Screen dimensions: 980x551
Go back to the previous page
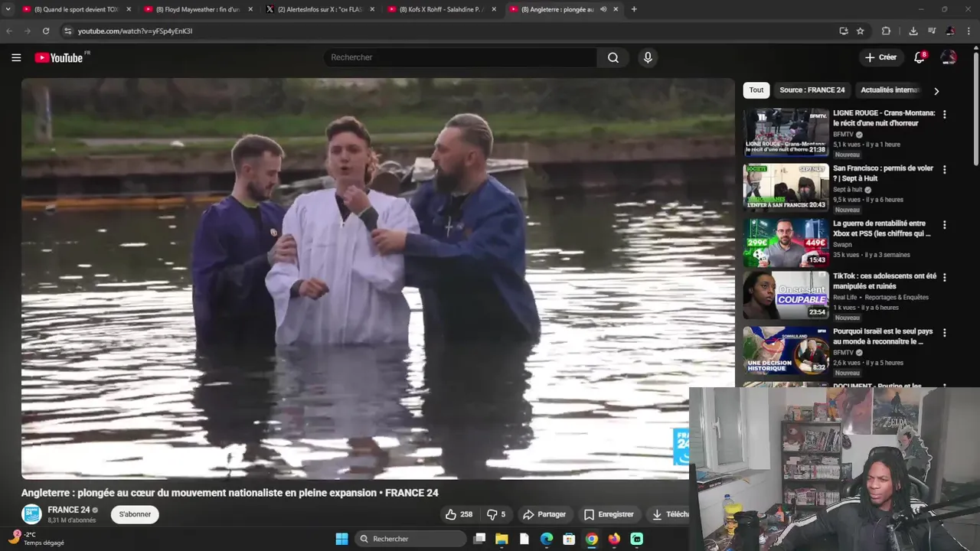(9, 31)
